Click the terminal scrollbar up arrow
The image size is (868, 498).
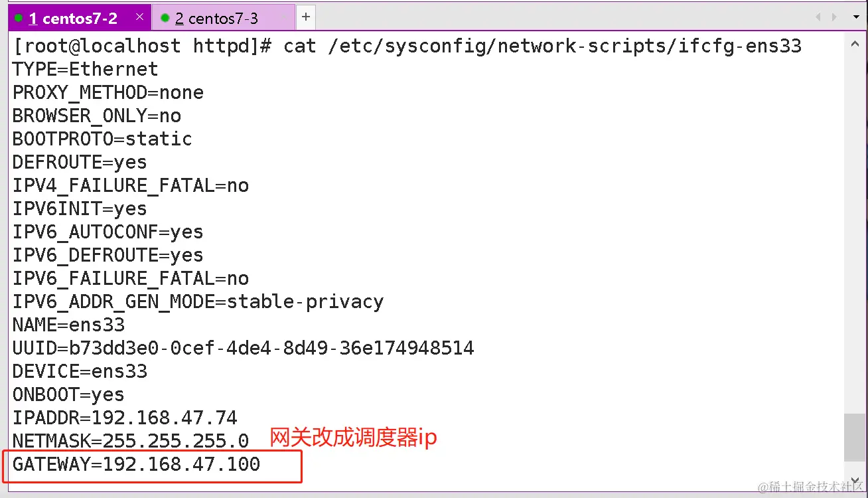pyautogui.click(x=855, y=45)
